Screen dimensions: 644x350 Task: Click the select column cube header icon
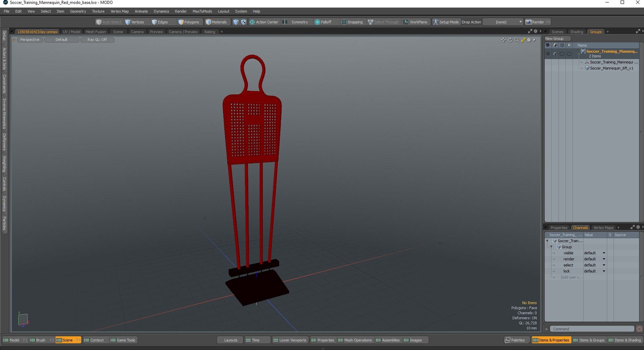(x=562, y=45)
